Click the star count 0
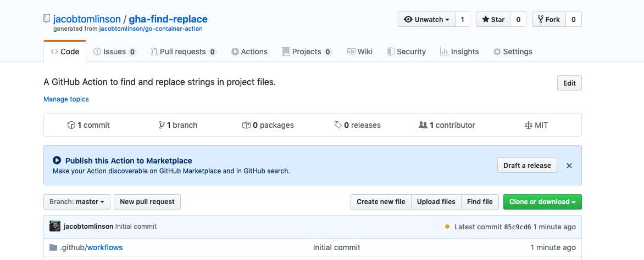 click(518, 19)
